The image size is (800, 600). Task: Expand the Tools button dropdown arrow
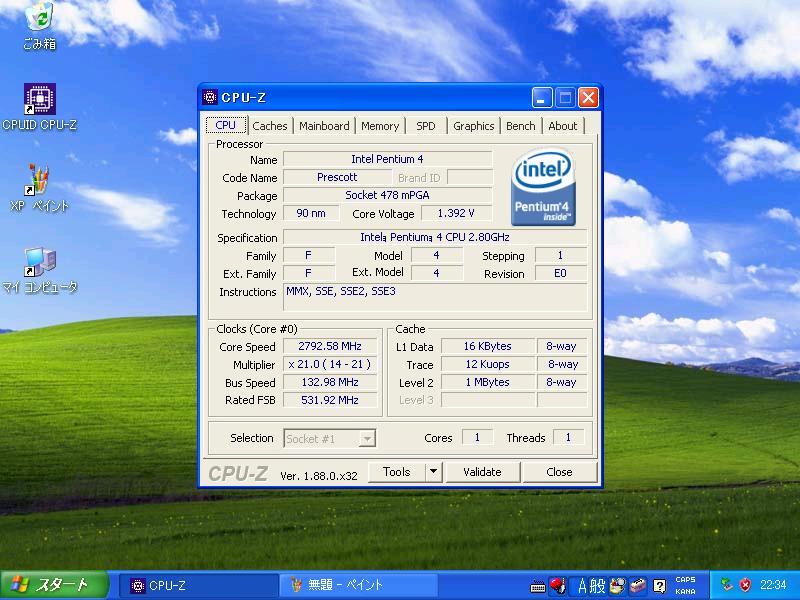coord(433,472)
